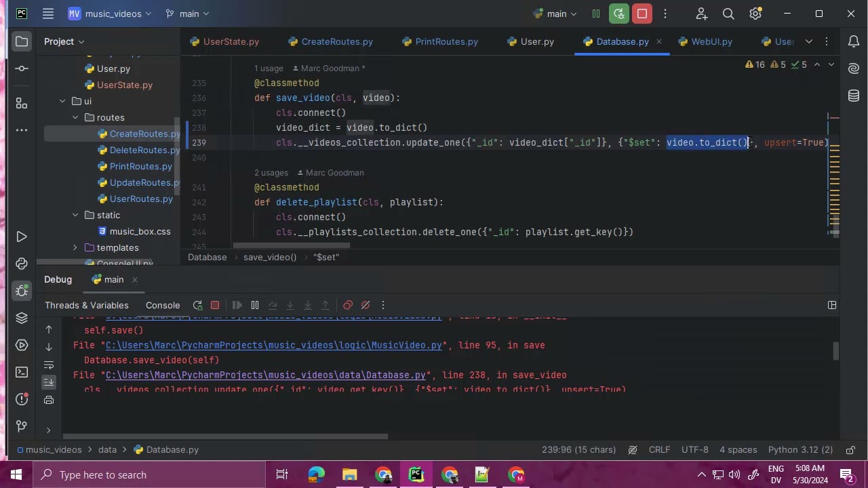This screenshot has height=488, width=868.
Task: Open the Commit tool window icon
Action: pyautogui.click(x=22, y=68)
